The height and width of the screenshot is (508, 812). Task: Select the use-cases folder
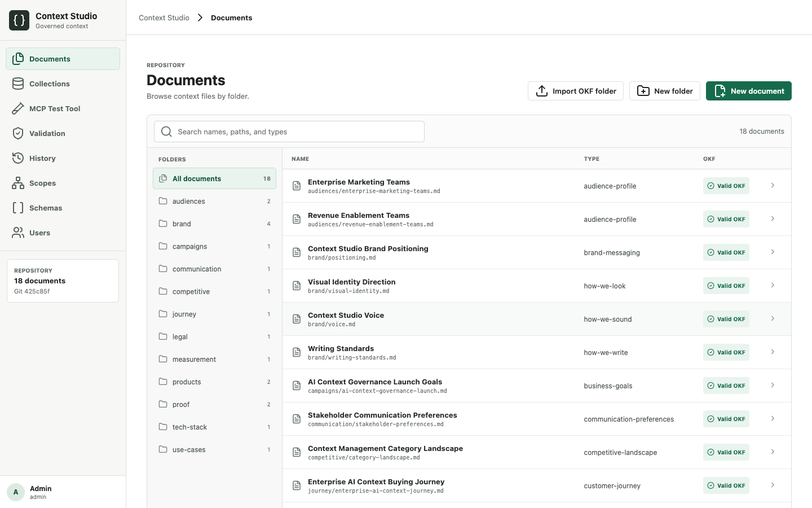click(x=214, y=449)
